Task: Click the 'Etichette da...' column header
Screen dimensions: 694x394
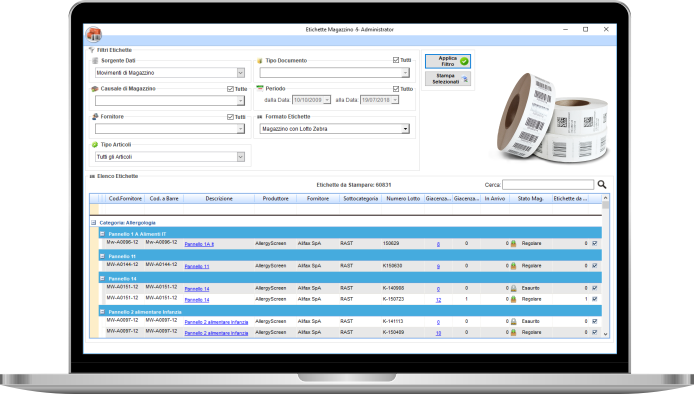Action: 570,199
